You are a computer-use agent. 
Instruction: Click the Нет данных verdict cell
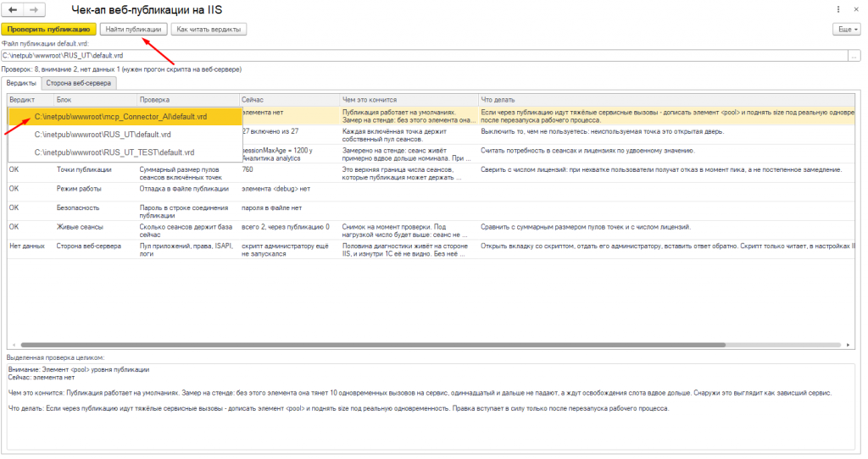click(31, 250)
